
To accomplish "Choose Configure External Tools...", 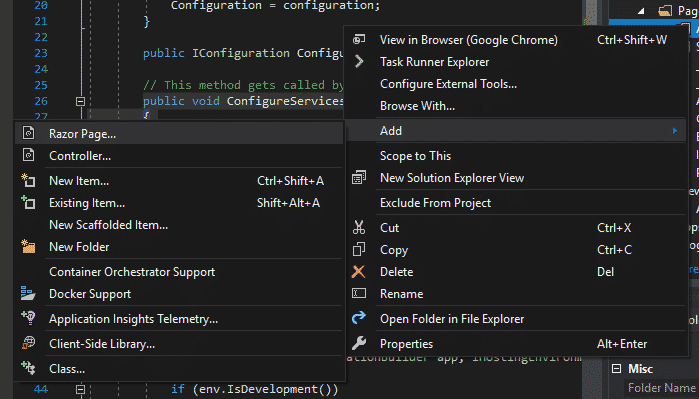I will (516, 84).
